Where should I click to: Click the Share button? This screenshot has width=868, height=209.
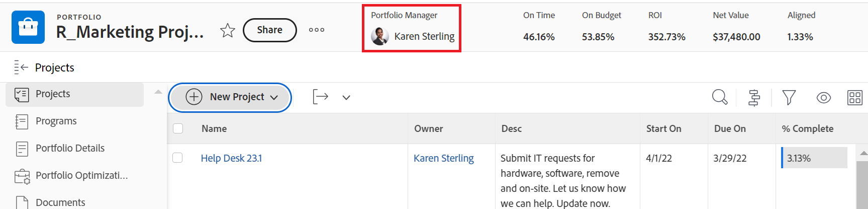269,30
